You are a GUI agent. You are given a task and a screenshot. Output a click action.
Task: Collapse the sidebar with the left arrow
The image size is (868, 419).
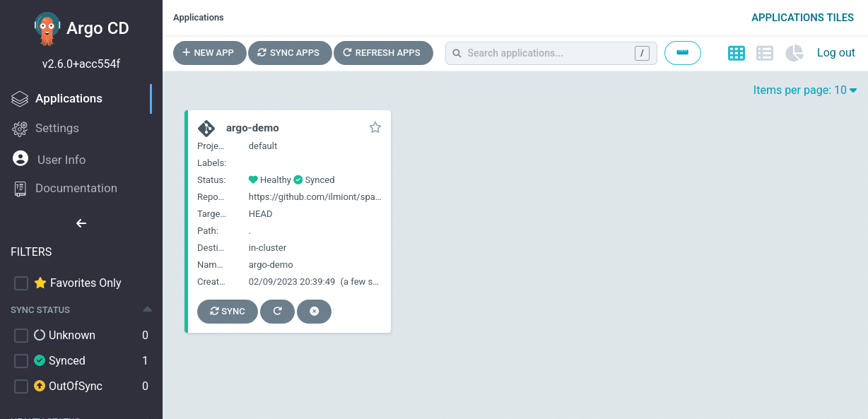tap(81, 223)
